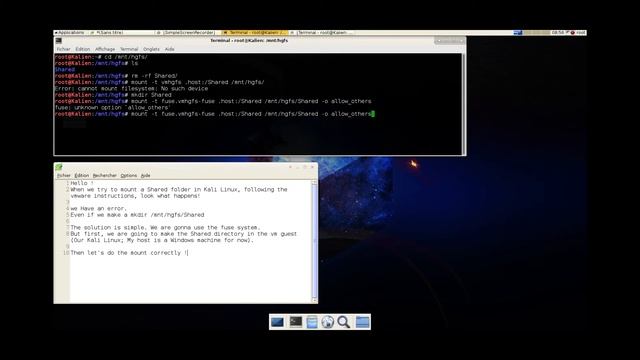Open Fichier menu in terminal window
This screenshot has width=640, height=360.
point(63,49)
